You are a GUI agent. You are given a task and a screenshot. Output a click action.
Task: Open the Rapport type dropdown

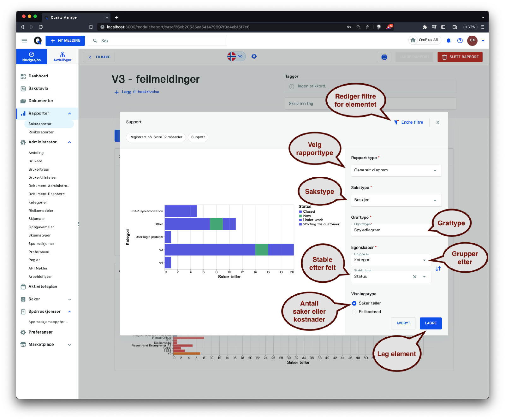coord(396,170)
